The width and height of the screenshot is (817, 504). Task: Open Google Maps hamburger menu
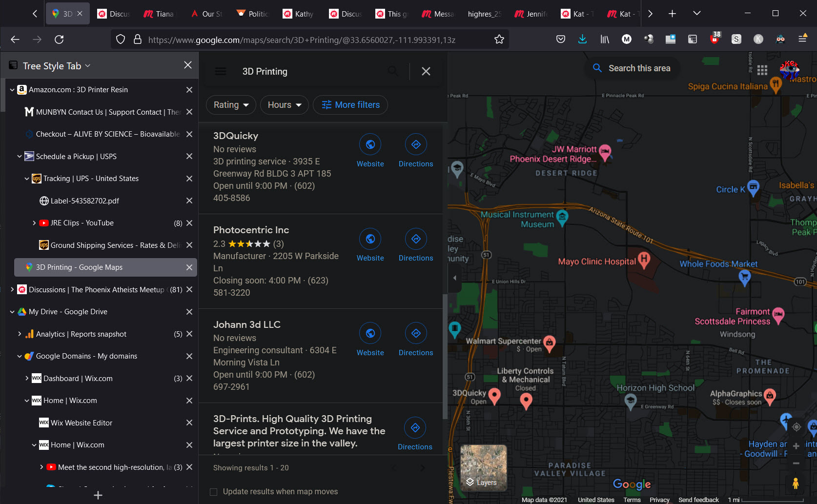pos(221,71)
